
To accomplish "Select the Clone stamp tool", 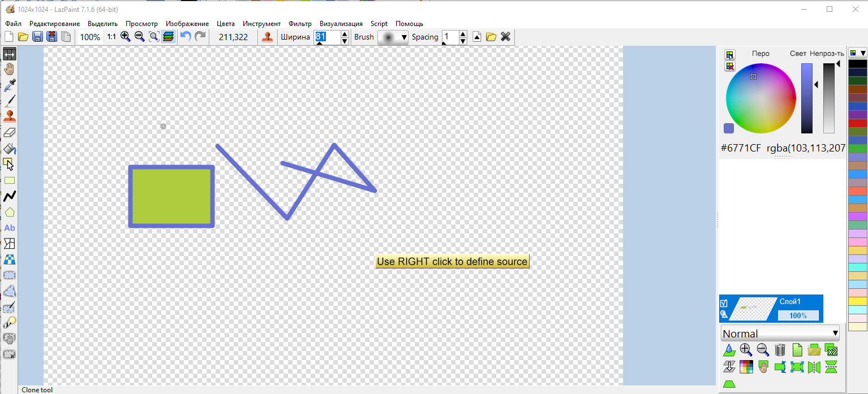I will coord(9,116).
